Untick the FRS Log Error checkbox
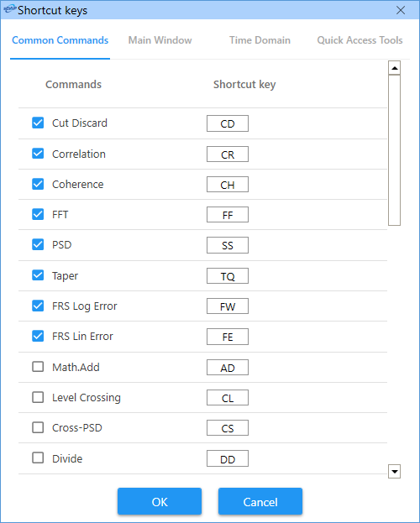The height and width of the screenshot is (523, 420). point(38,306)
